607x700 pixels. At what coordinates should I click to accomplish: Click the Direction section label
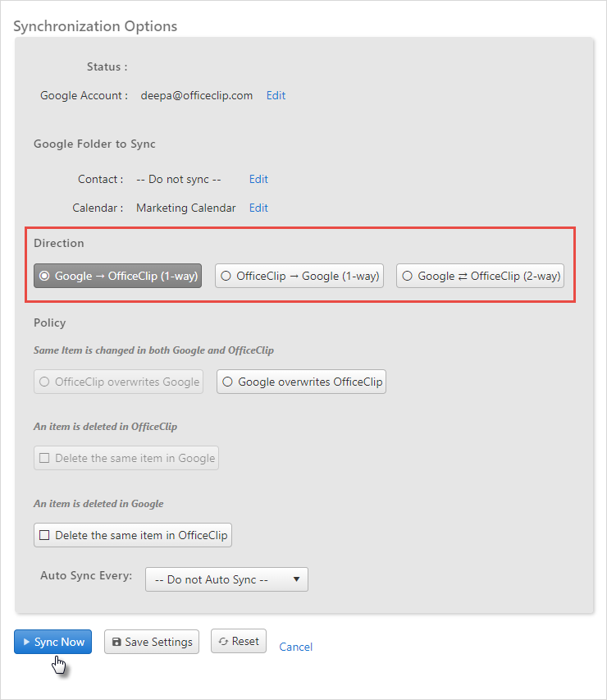(x=59, y=243)
